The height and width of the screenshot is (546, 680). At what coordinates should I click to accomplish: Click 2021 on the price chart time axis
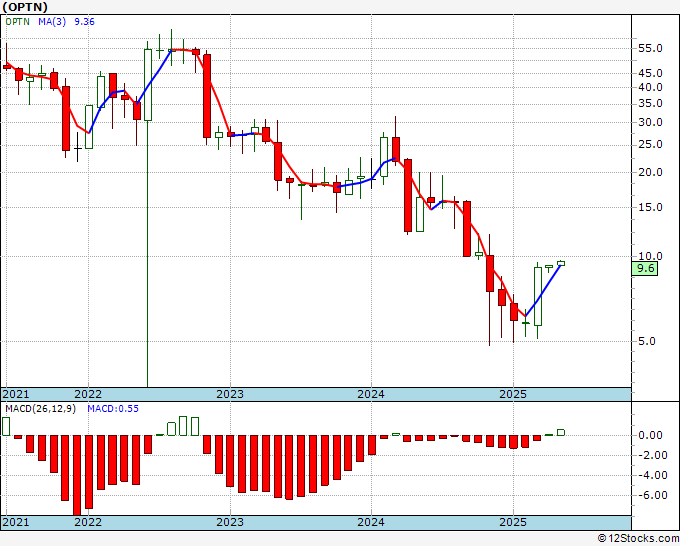[x=16, y=394]
